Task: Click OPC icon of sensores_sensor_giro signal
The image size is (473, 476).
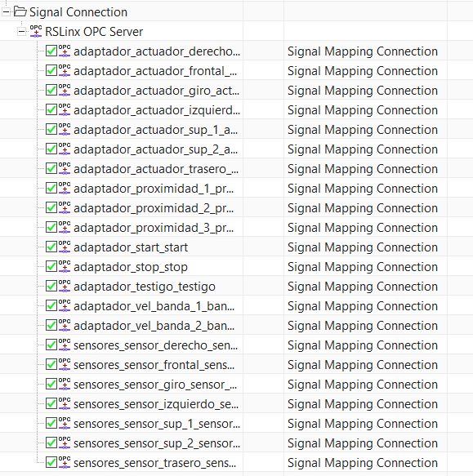Action: point(64,385)
